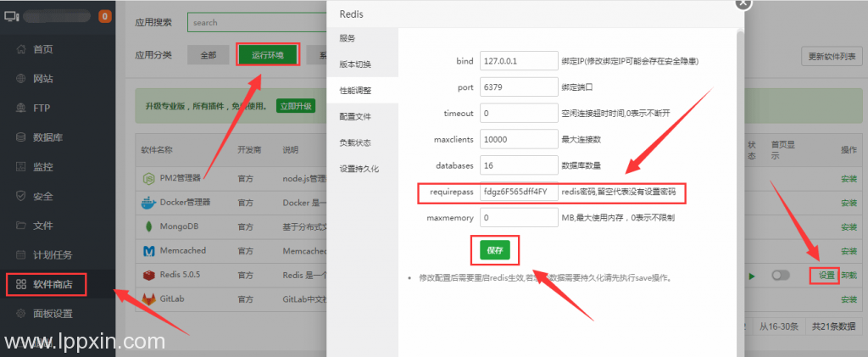This screenshot has height=357, width=868.
Task: Click the Redis dialog vertical scrollbar
Action: pyautogui.click(x=741, y=191)
